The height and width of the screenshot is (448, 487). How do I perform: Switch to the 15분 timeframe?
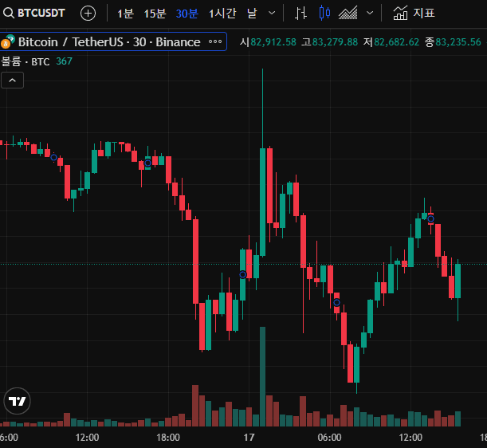click(155, 13)
